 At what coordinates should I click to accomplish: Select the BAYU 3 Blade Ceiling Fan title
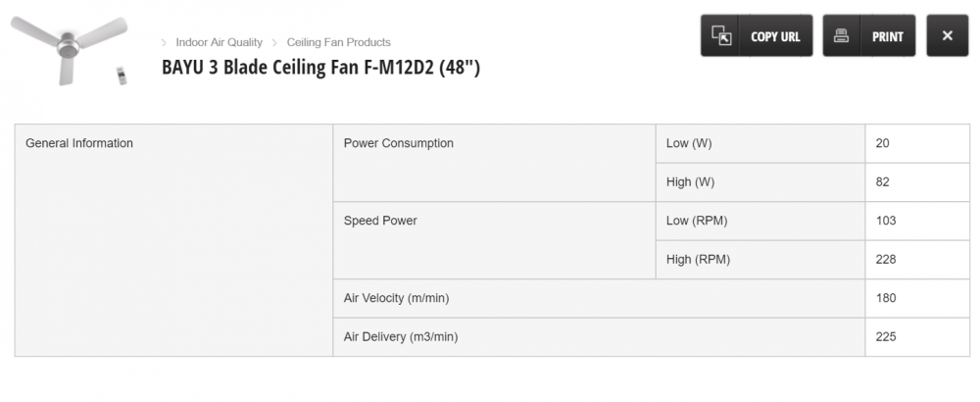click(320, 68)
